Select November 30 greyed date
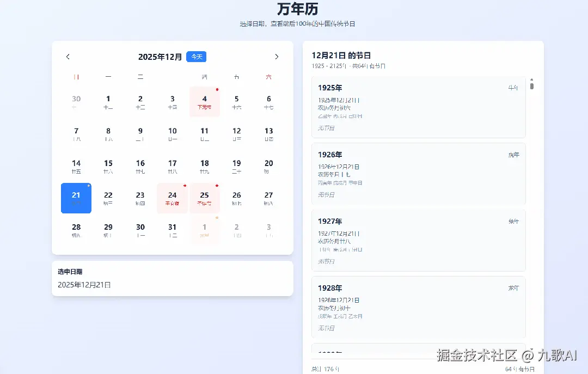588x374 pixels. tap(76, 102)
